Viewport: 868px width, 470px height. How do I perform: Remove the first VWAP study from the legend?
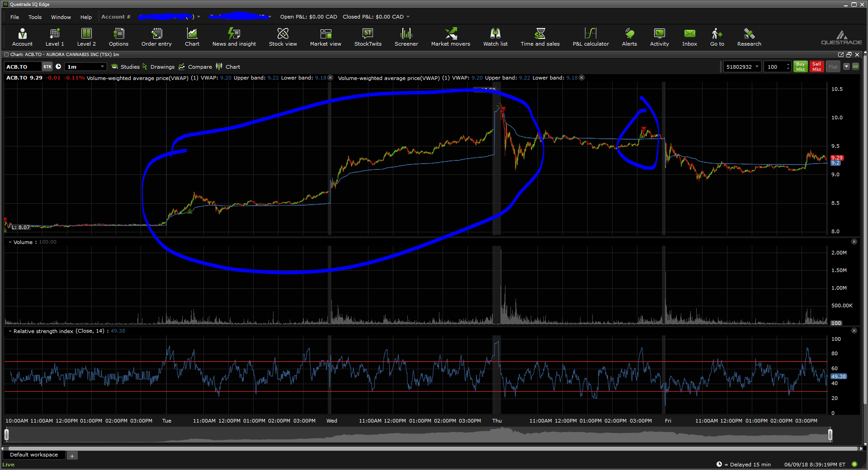point(330,78)
